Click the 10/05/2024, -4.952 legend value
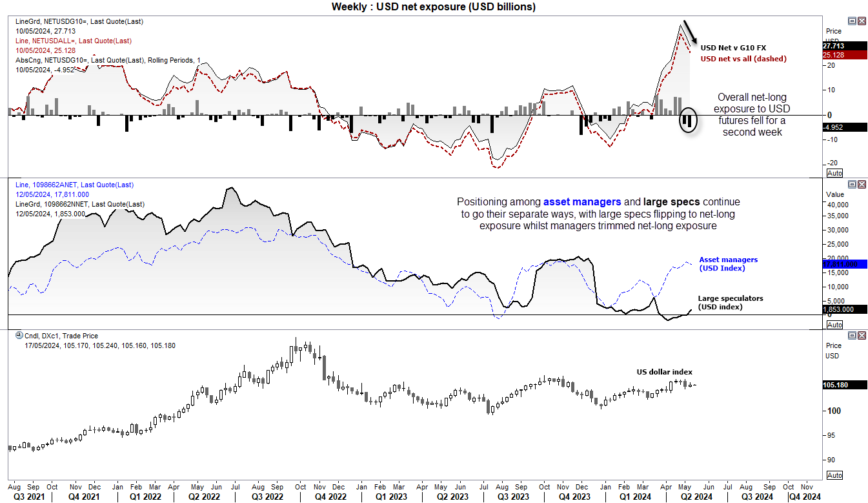Viewport: 868px width, 503px height. coord(45,70)
